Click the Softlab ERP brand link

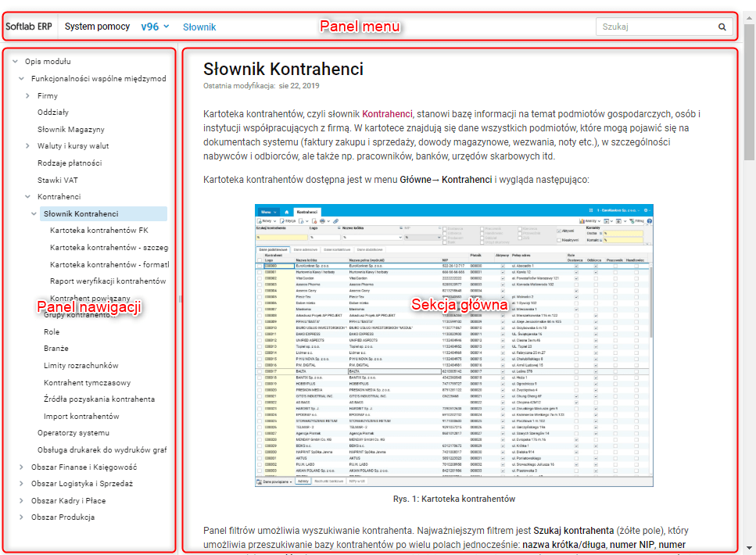pos(29,27)
